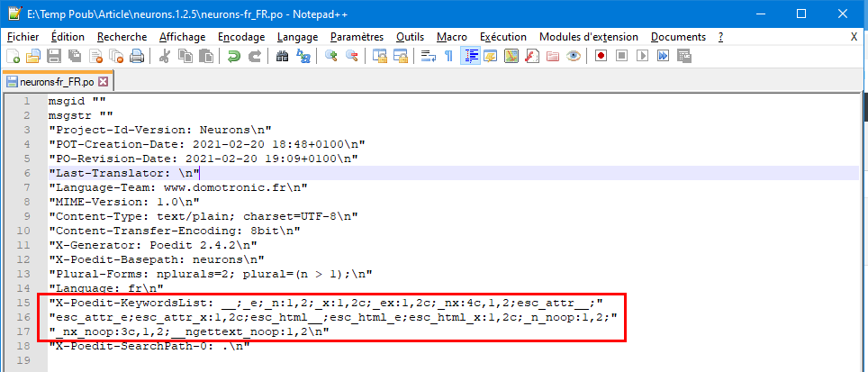Play back recorded macro icon
The image size is (868, 372).
pos(643,56)
